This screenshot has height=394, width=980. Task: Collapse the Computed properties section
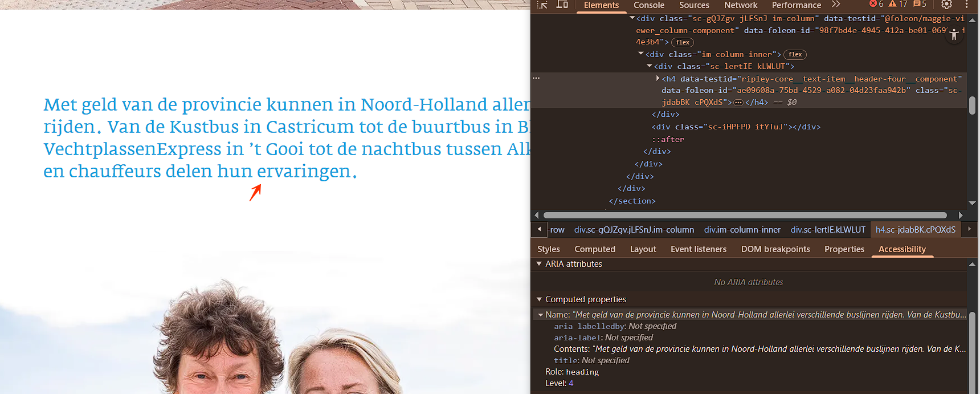click(x=539, y=299)
